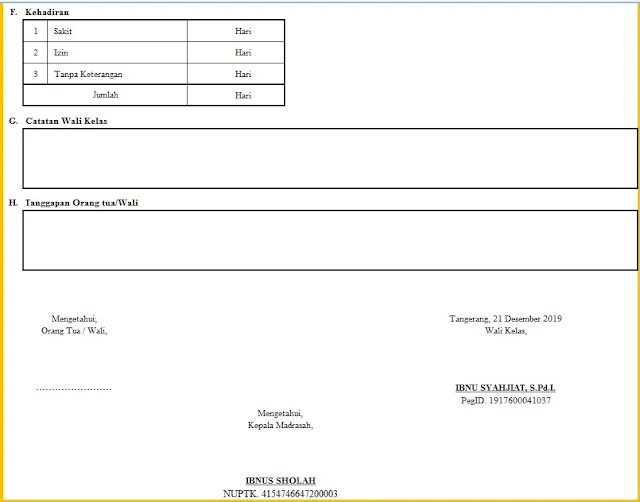The height and width of the screenshot is (502, 640).
Task: Click row number 1 in the Kehadiran table
Action: coord(36,31)
